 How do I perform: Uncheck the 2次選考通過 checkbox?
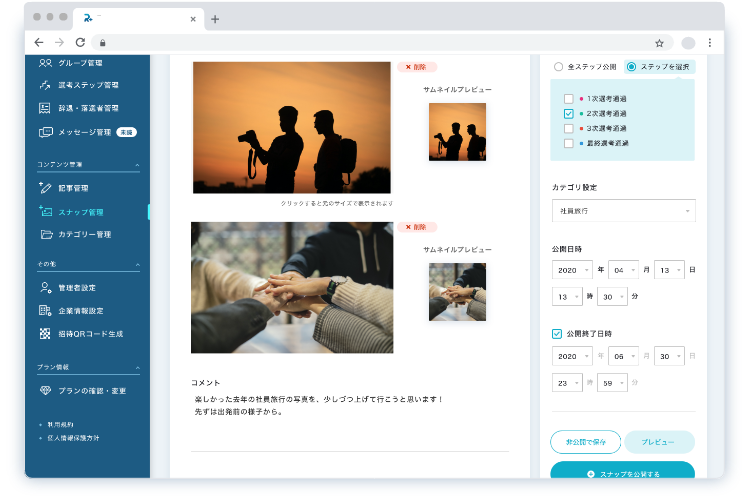point(569,114)
